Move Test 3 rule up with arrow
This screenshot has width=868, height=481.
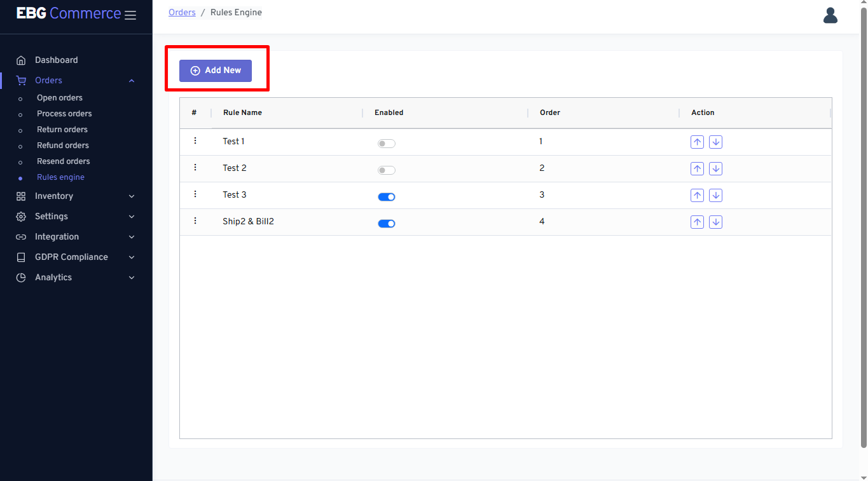click(x=697, y=196)
